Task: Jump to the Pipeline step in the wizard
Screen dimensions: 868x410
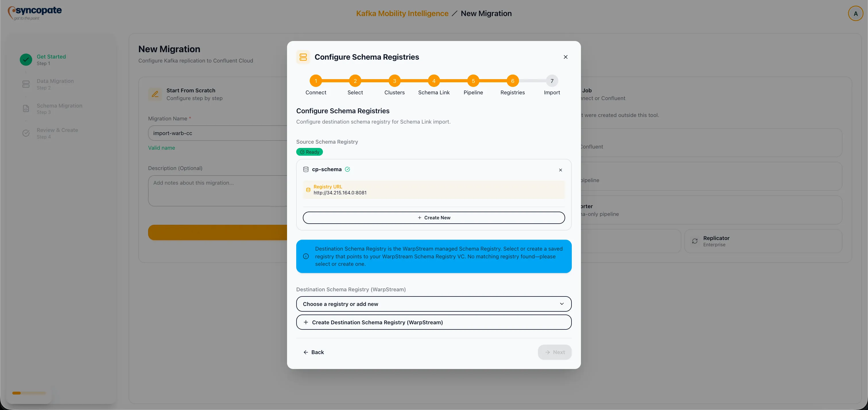Action: [473, 81]
